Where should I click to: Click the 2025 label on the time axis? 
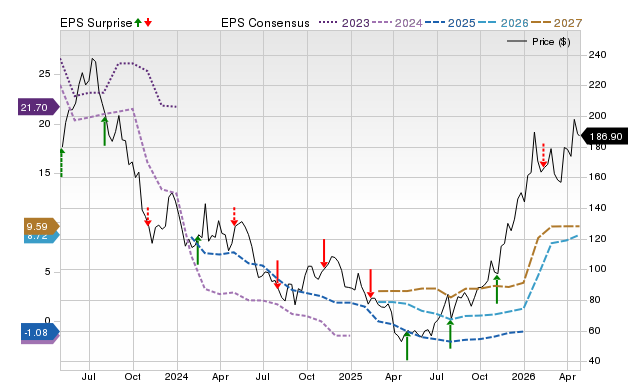pyautogui.click(x=350, y=376)
